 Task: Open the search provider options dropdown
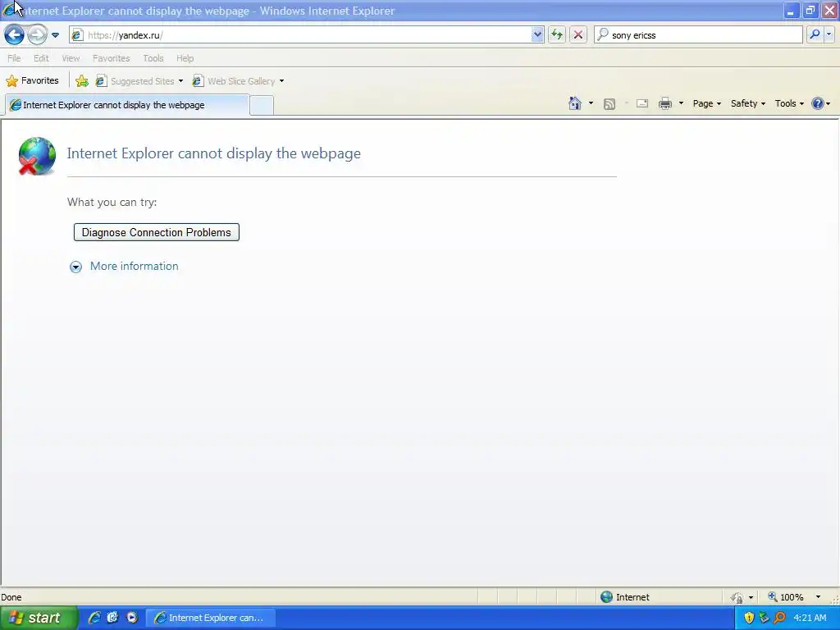829,34
